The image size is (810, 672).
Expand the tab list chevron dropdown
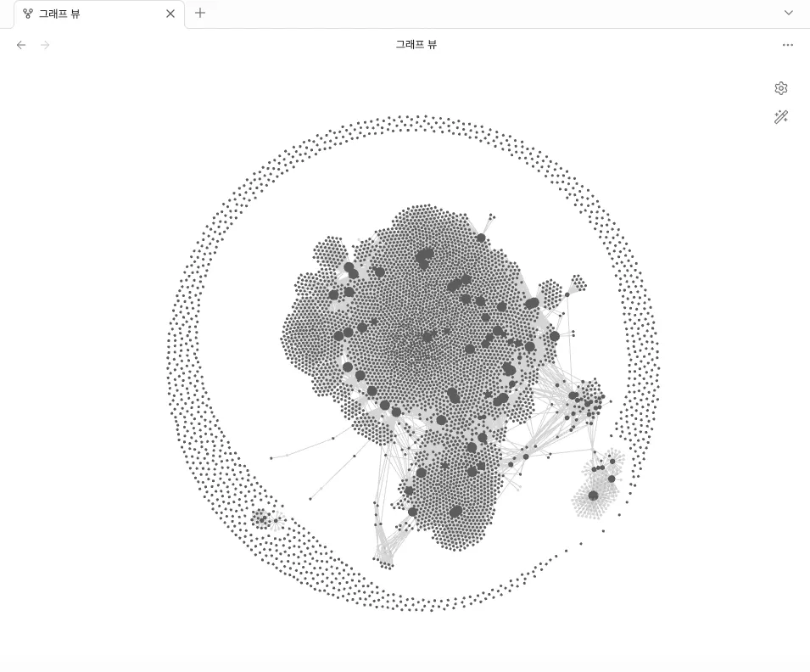(x=788, y=13)
